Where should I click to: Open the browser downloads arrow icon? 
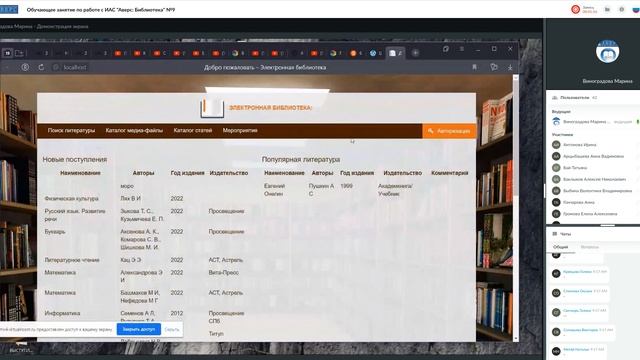click(x=510, y=67)
